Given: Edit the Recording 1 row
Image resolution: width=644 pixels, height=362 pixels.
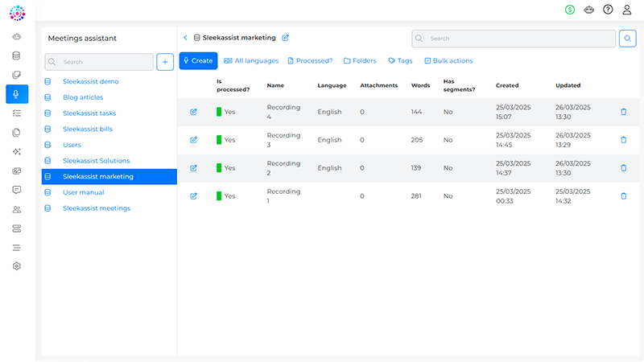Looking at the screenshot, I should [x=193, y=196].
